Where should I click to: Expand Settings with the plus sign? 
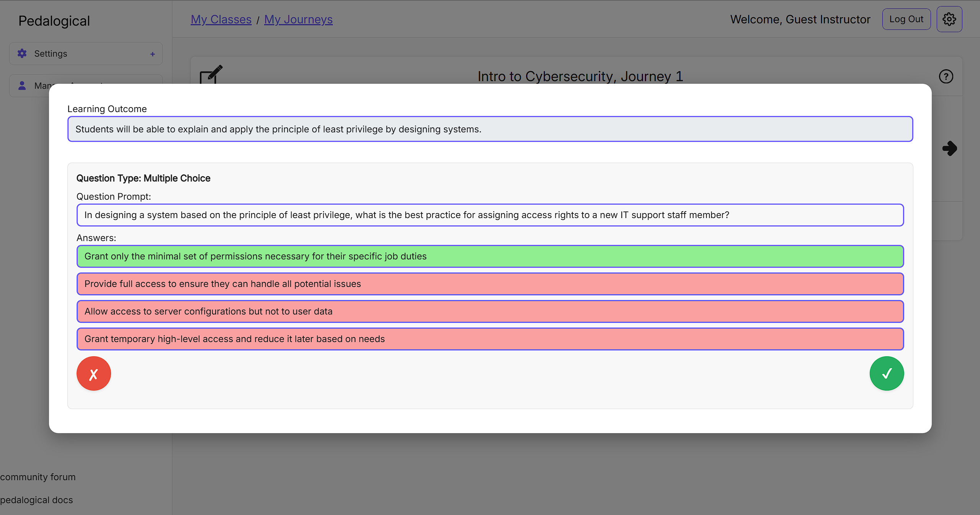(152, 54)
